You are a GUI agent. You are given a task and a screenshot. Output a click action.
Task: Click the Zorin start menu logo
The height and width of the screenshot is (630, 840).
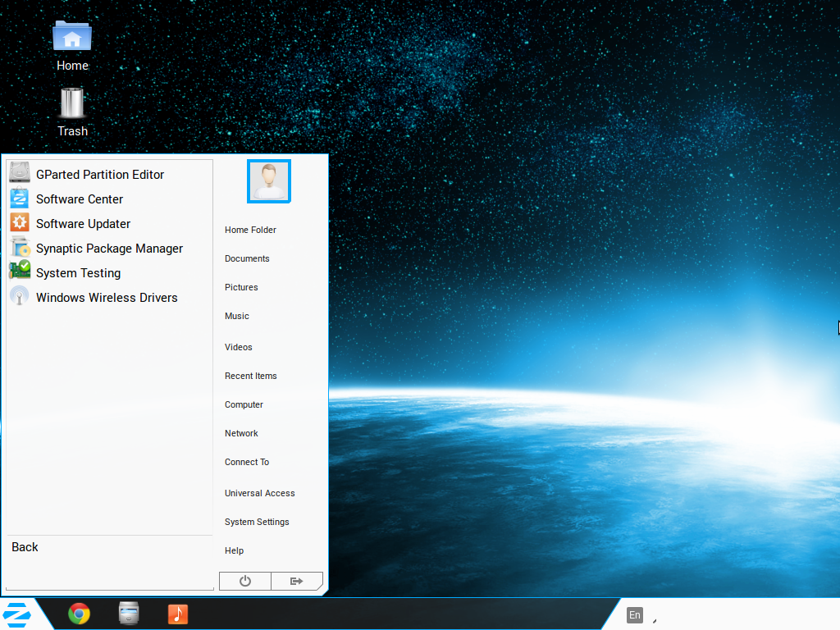tap(16, 614)
